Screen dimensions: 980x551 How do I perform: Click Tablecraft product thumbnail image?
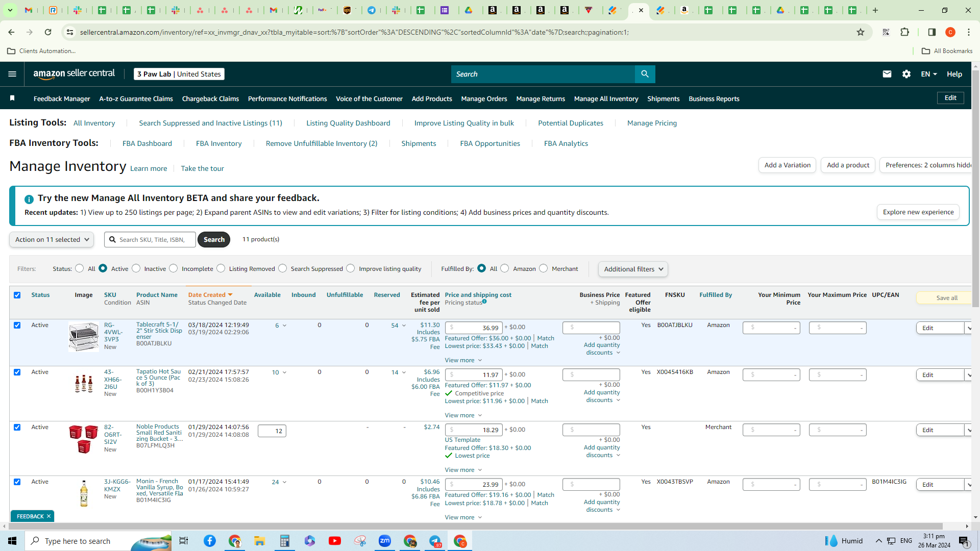tap(84, 337)
